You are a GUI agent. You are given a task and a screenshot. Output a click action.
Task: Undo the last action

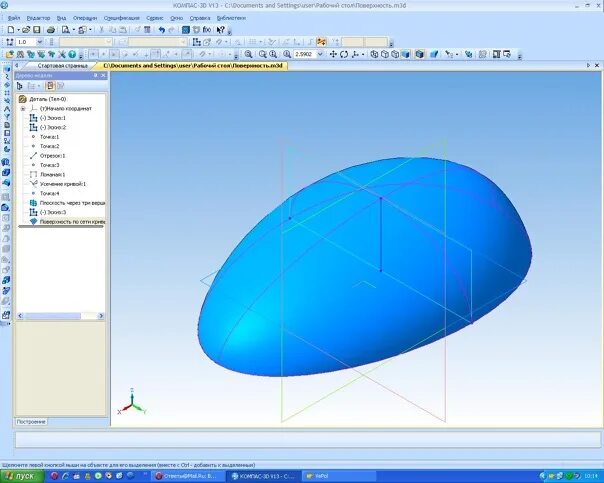click(162, 30)
